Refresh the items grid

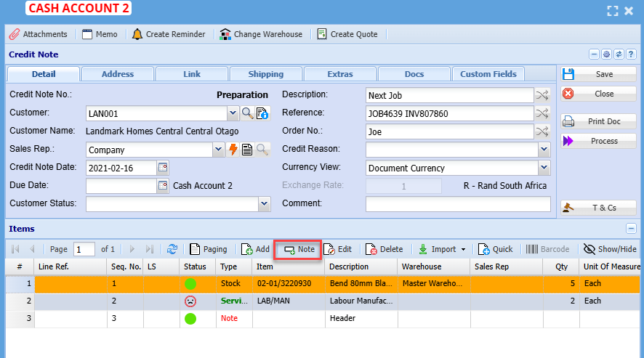(172, 249)
